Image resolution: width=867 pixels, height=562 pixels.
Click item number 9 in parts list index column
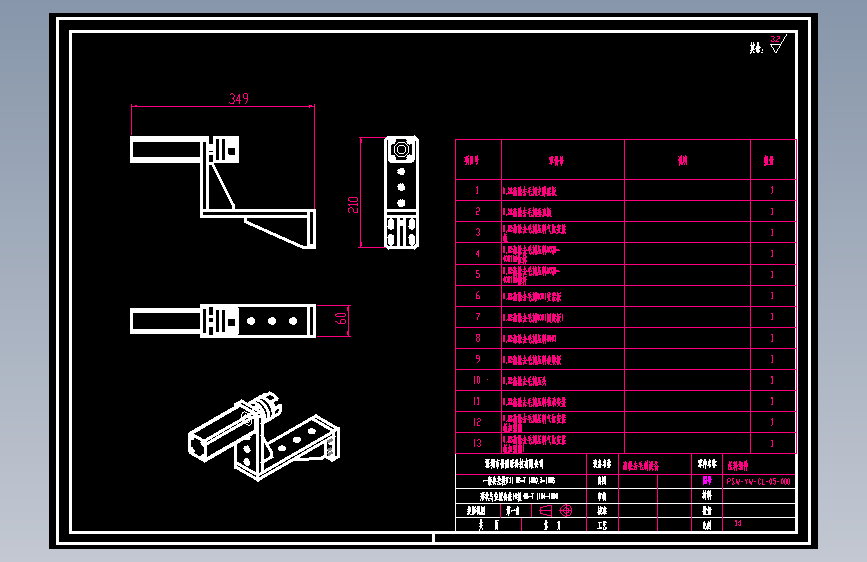(x=478, y=359)
